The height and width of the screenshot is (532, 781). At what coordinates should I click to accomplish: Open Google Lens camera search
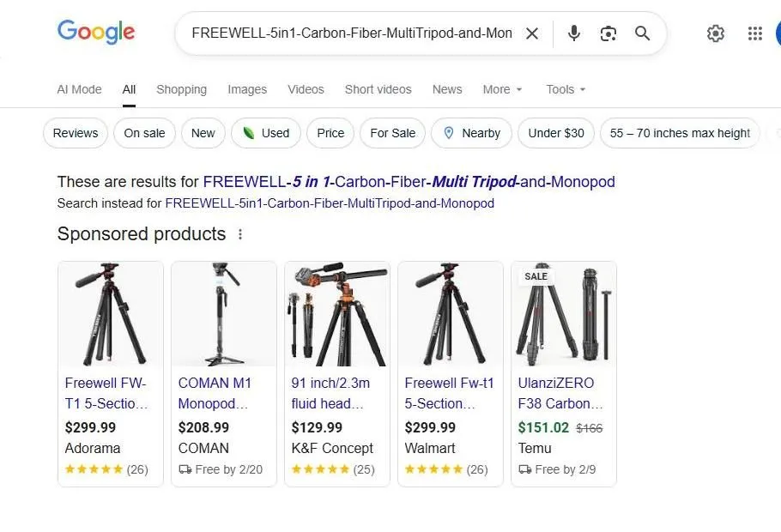[x=608, y=33]
